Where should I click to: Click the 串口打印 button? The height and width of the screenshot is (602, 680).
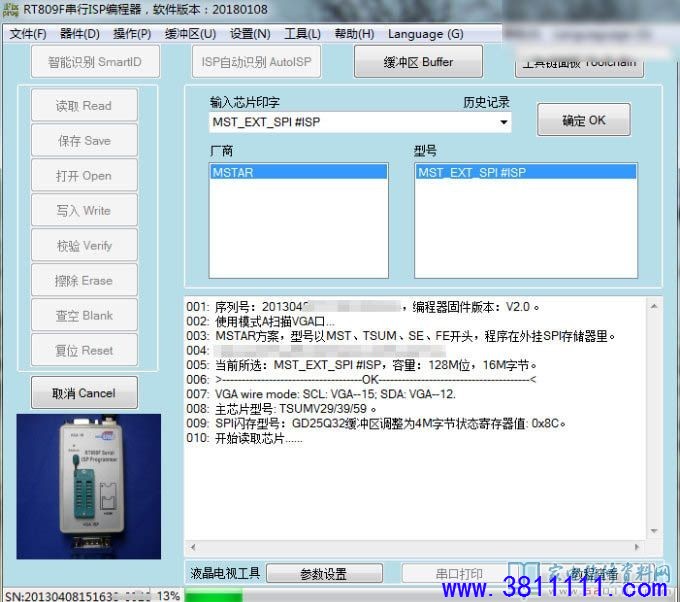tap(459, 574)
